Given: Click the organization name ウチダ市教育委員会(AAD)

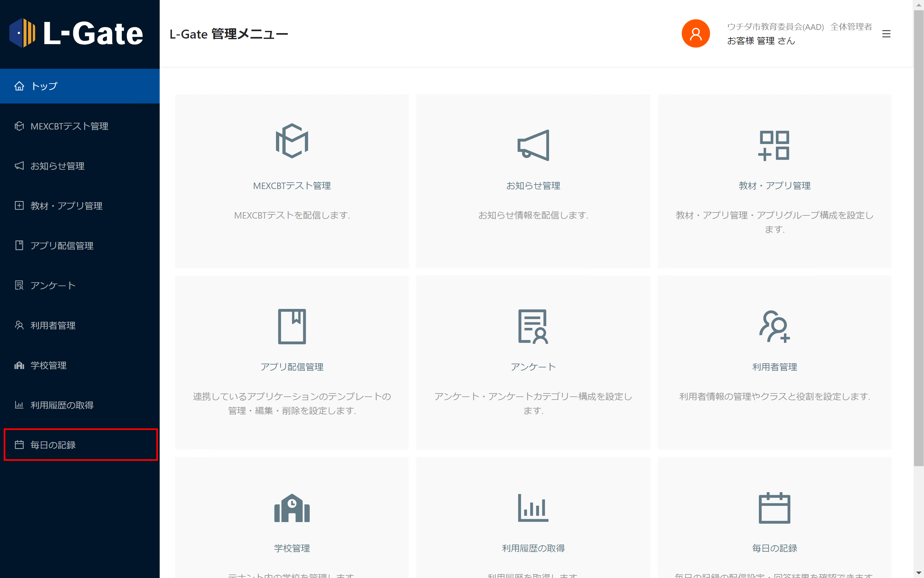Looking at the screenshot, I should click(775, 27).
